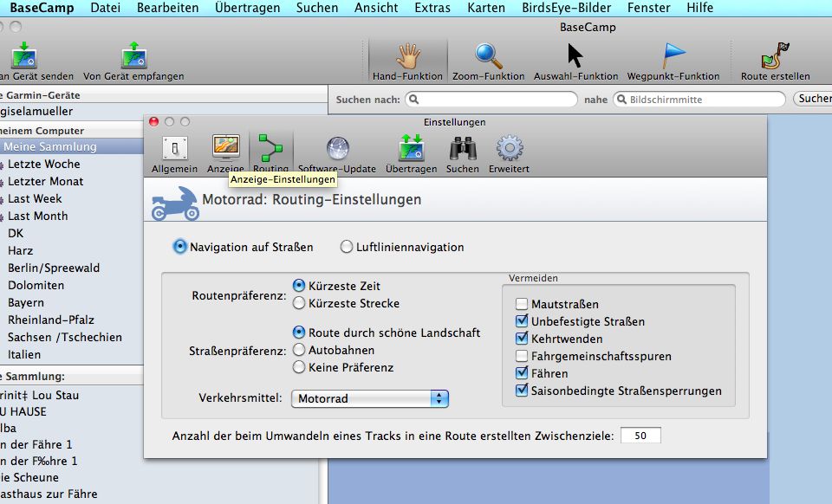
Task: Click the Suchen button beside the search fields
Action: pos(813,99)
